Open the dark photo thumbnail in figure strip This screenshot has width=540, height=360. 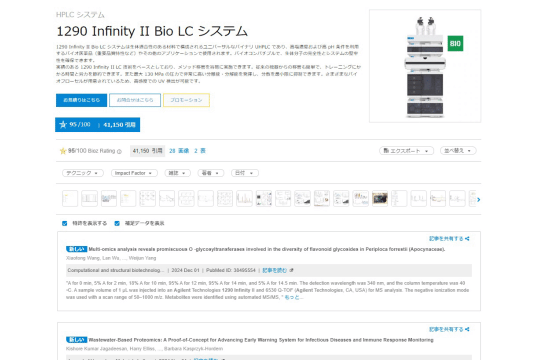380,198
